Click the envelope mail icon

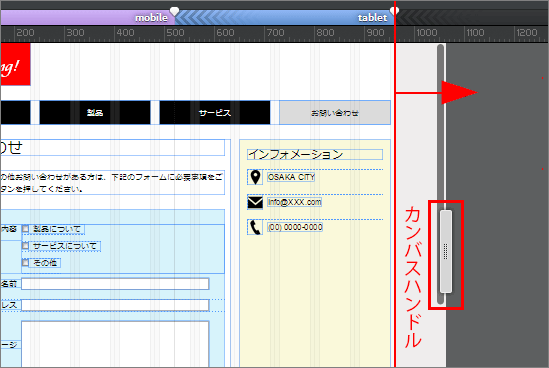pos(255,202)
